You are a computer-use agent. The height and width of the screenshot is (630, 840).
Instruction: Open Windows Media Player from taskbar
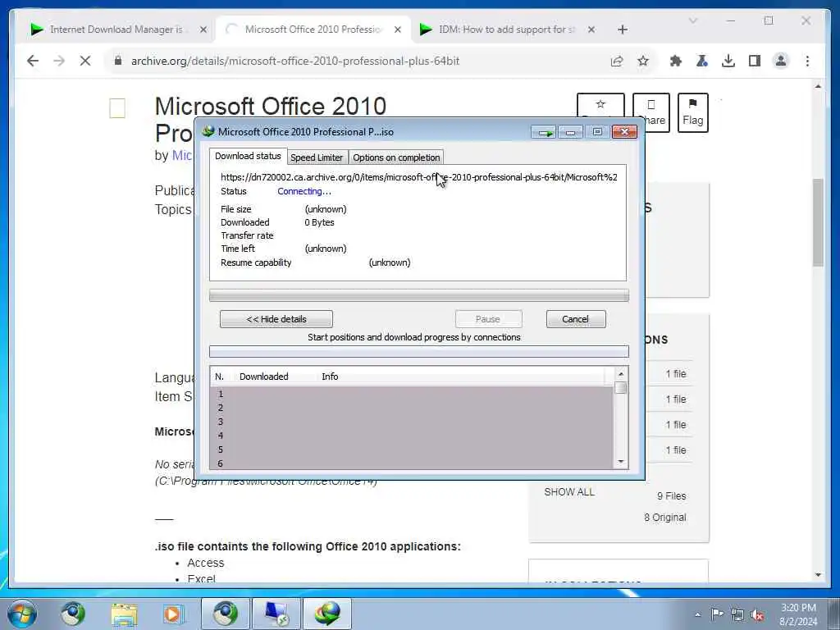173,614
